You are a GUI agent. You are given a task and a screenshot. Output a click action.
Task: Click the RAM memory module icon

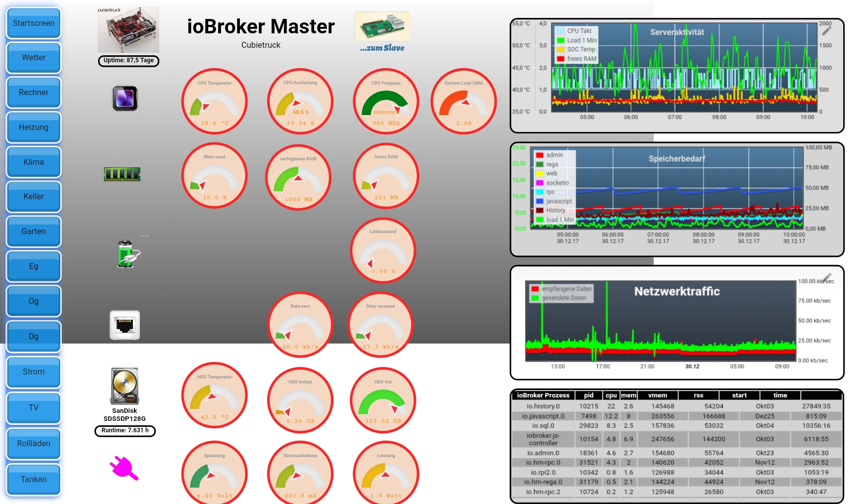(122, 174)
